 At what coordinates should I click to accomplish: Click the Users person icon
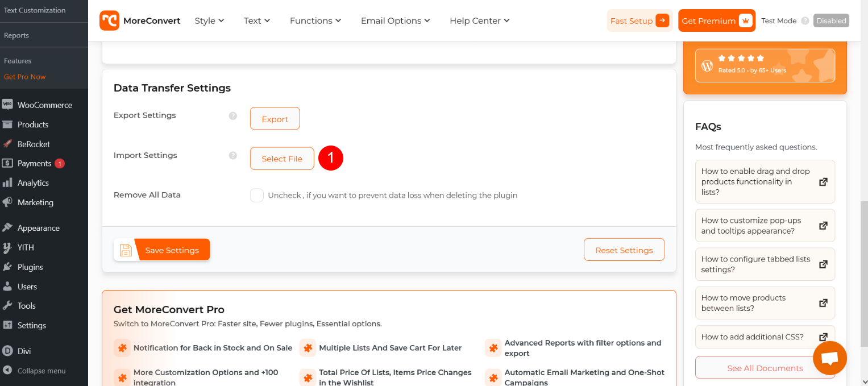pyautogui.click(x=7, y=287)
